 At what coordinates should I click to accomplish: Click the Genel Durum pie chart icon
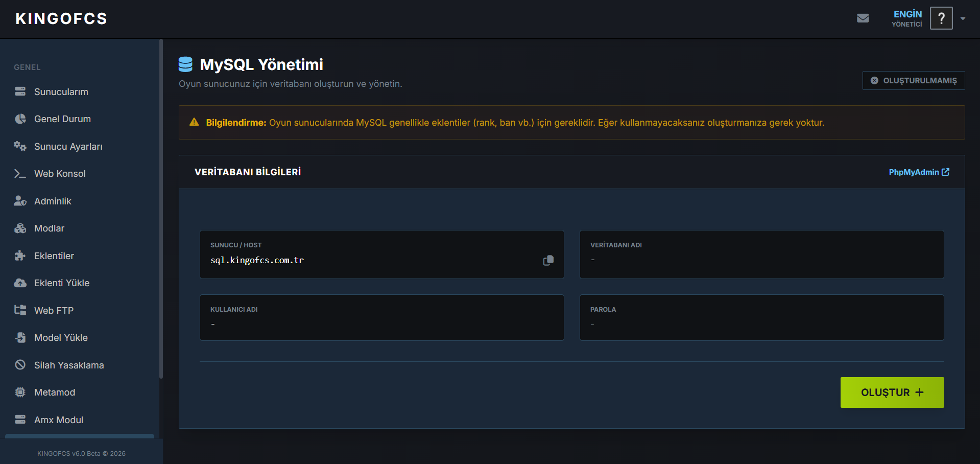click(20, 119)
